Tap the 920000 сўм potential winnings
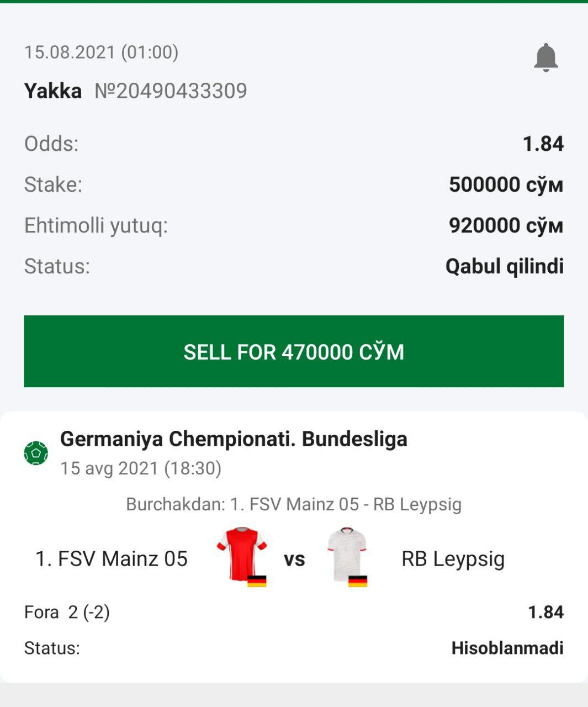This screenshot has height=707, width=588. (x=506, y=225)
